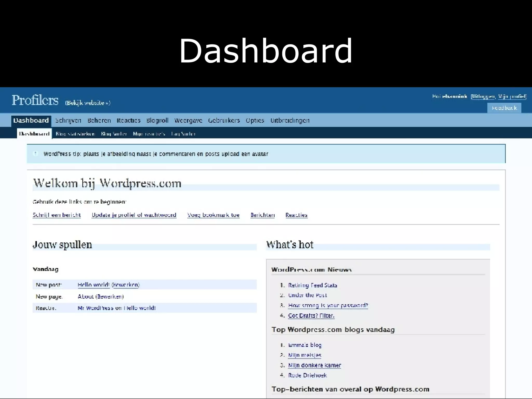
Task: Open the Berichten quick link
Action: click(x=263, y=215)
